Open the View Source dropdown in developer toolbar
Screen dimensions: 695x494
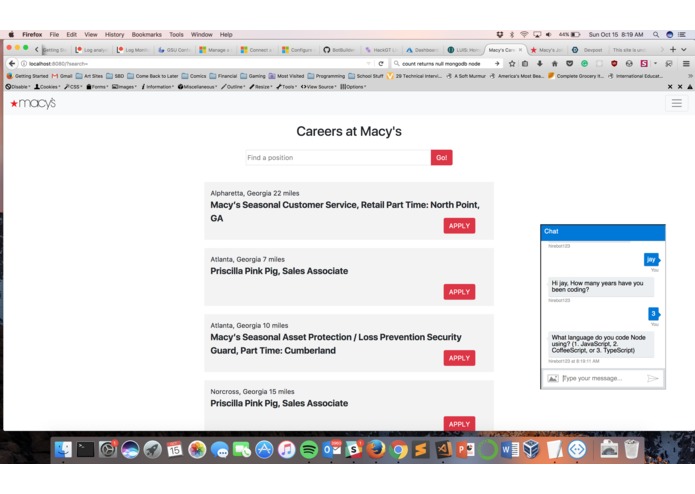[319, 87]
